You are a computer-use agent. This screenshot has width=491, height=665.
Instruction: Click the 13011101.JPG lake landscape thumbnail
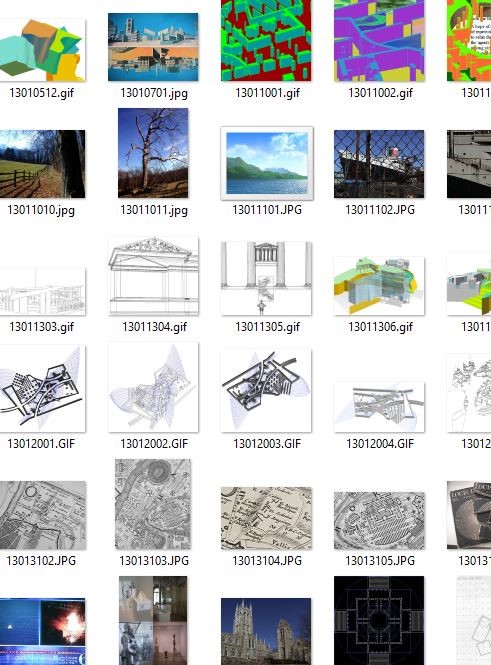[x=267, y=163]
